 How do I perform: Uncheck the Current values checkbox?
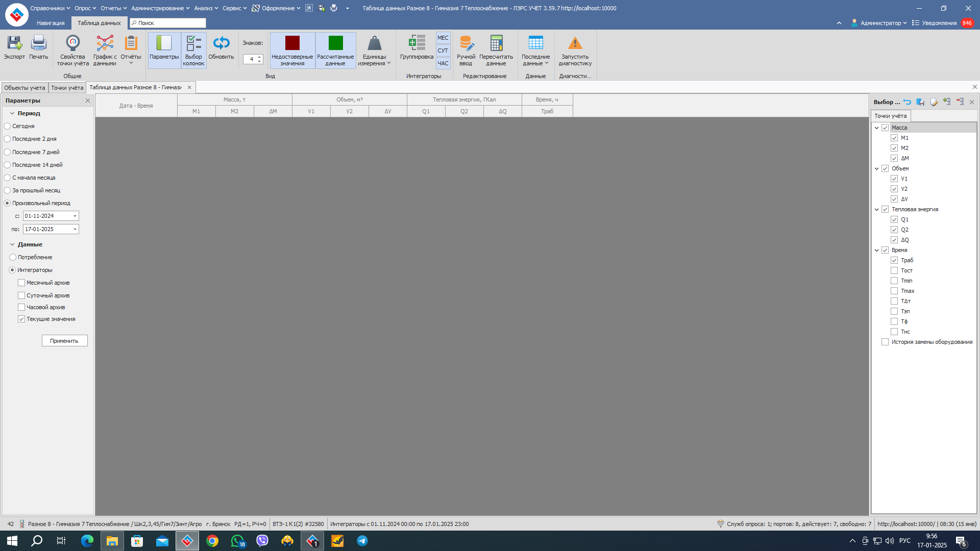pos(21,319)
